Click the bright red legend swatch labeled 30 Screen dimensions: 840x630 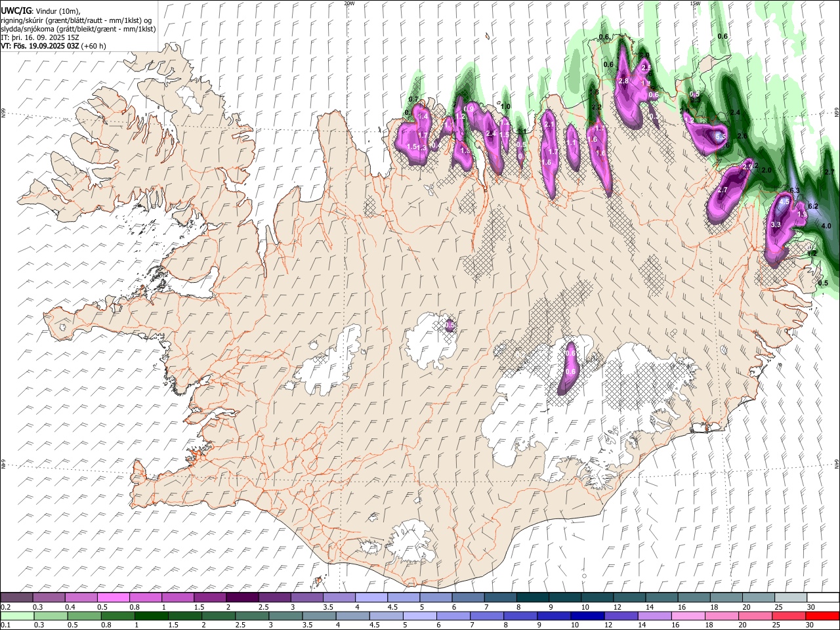click(x=822, y=616)
